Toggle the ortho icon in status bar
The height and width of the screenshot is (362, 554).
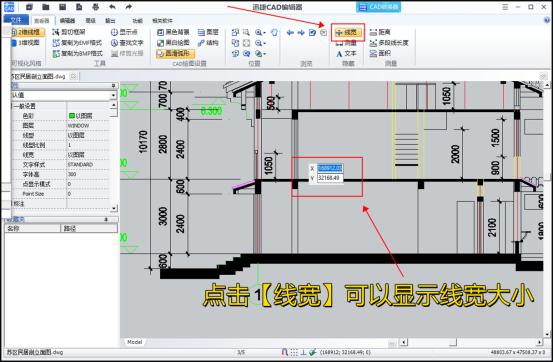[303, 352]
